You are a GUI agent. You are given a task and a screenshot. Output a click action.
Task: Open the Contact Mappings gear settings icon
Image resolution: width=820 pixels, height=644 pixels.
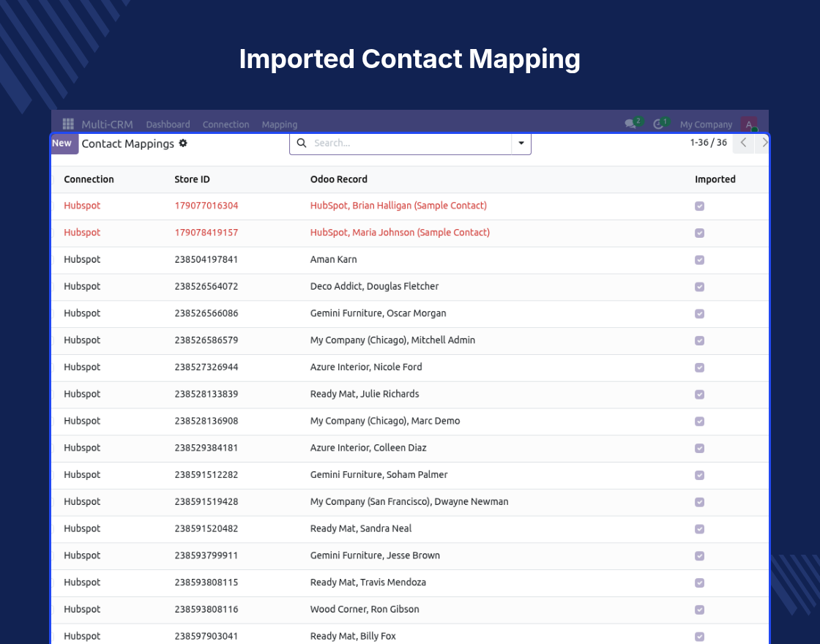tap(183, 143)
